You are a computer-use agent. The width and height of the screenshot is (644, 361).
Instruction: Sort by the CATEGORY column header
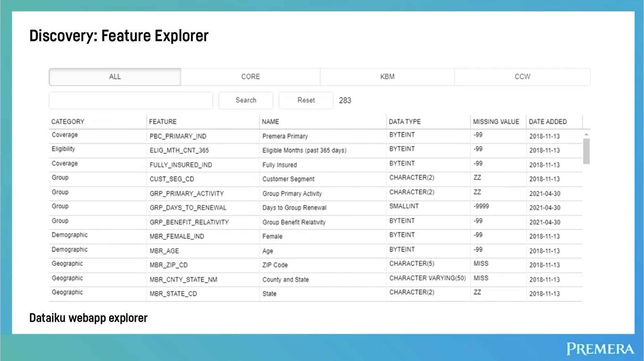[x=67, y=121]
